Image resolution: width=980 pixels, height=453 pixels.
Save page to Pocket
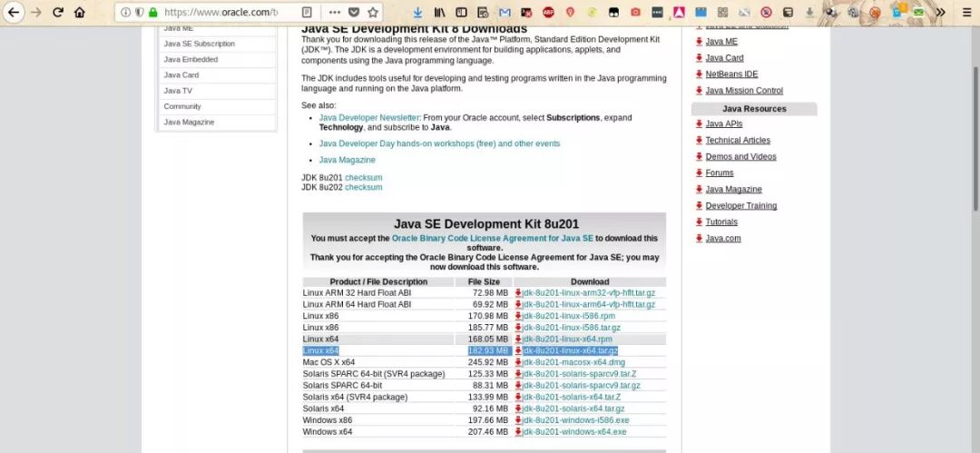[x=353, y=13]
